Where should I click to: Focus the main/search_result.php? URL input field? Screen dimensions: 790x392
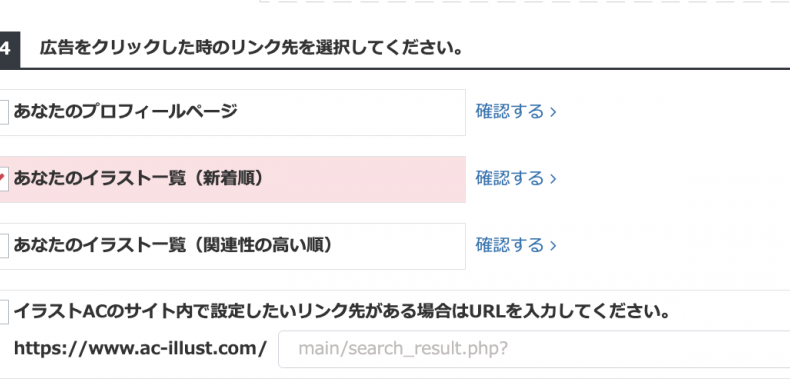click(534, 349)
